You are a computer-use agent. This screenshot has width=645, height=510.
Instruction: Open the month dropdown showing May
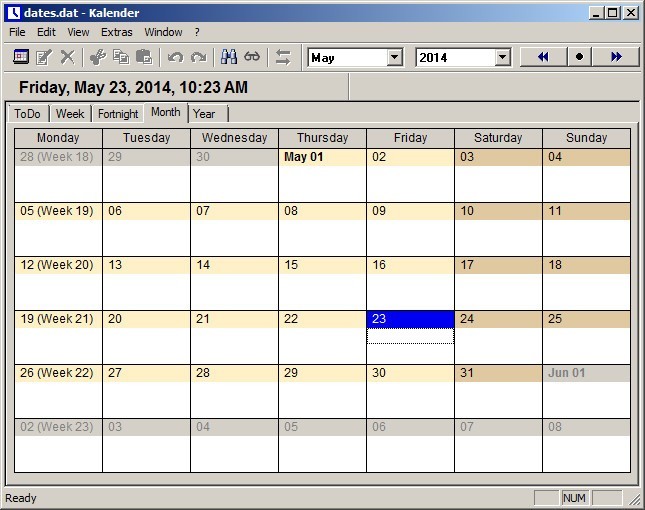click(x=394, y=57)
